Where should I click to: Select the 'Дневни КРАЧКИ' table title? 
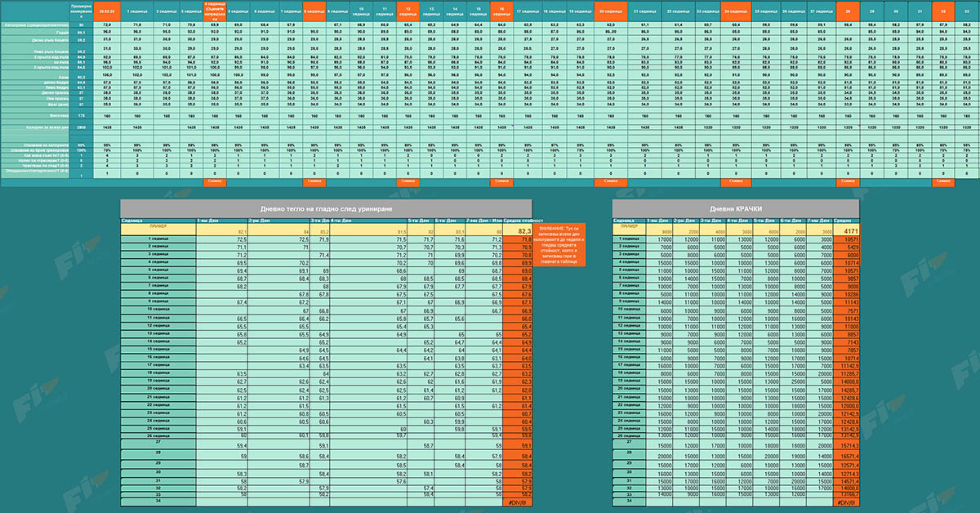pos(734,210)
